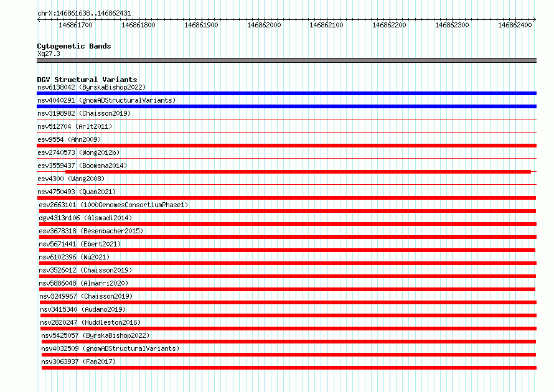Viewport: 554px width, 392px height.
Task: Click the red bar under esv9554 (Ahn2009)
Action: tap(286, 146)
